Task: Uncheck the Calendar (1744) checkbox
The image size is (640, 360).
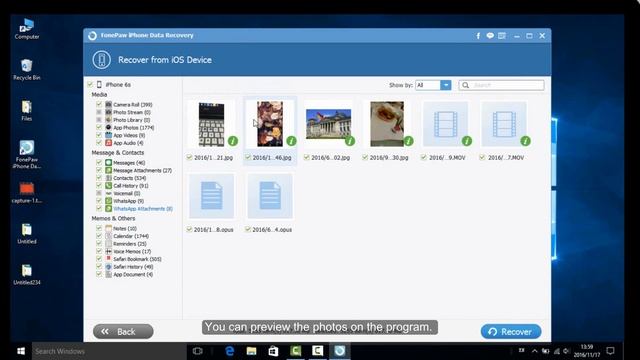Action: pyautogui.click(x=99, y=236)
